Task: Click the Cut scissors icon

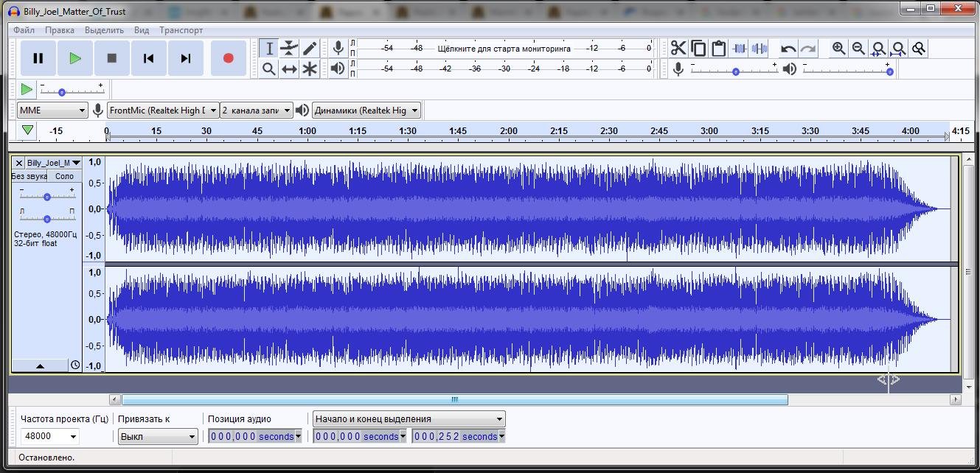Action: tap(678, 49)
